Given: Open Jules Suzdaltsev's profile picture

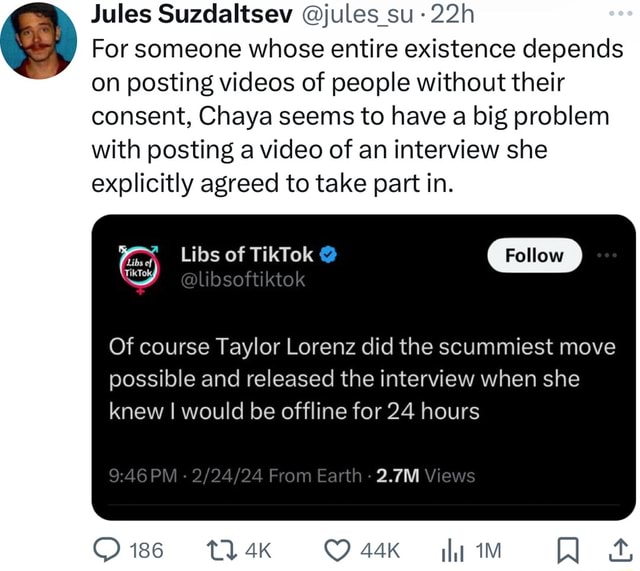Looking at the screenshot, I should [38, 40].
